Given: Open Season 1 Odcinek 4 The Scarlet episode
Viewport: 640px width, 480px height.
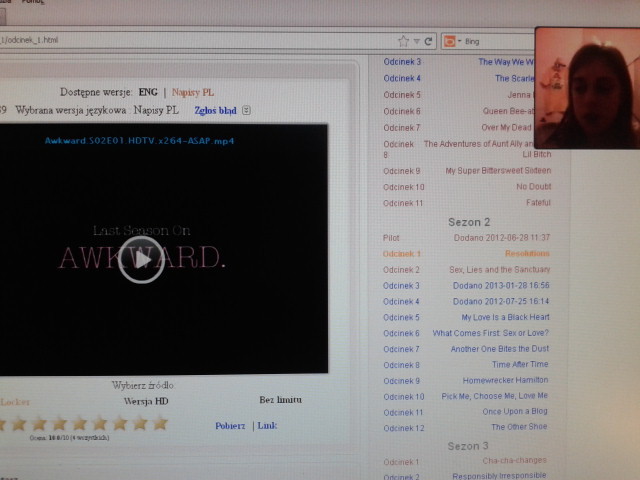Looking at the screenshot, I should 459,78.
